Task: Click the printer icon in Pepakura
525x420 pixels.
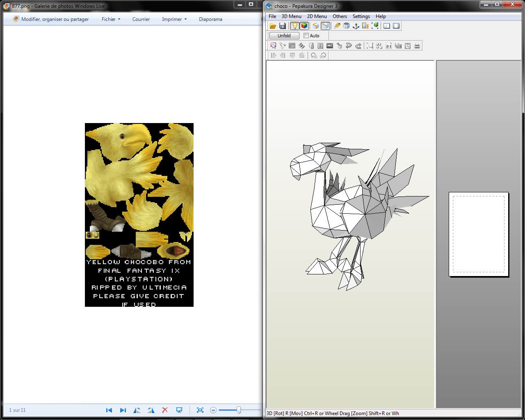Action: click(417, 46)
